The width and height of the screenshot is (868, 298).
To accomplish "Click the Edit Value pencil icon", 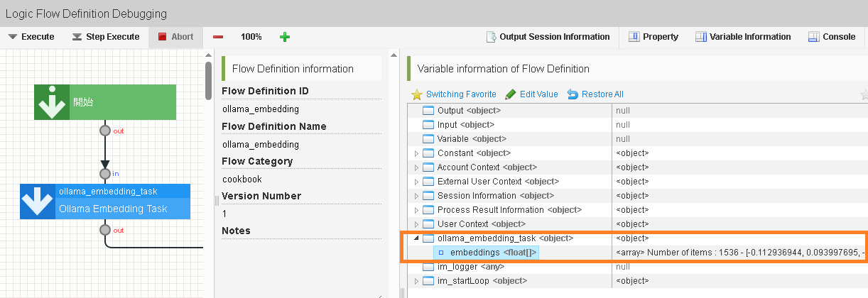I will (510, 94).
